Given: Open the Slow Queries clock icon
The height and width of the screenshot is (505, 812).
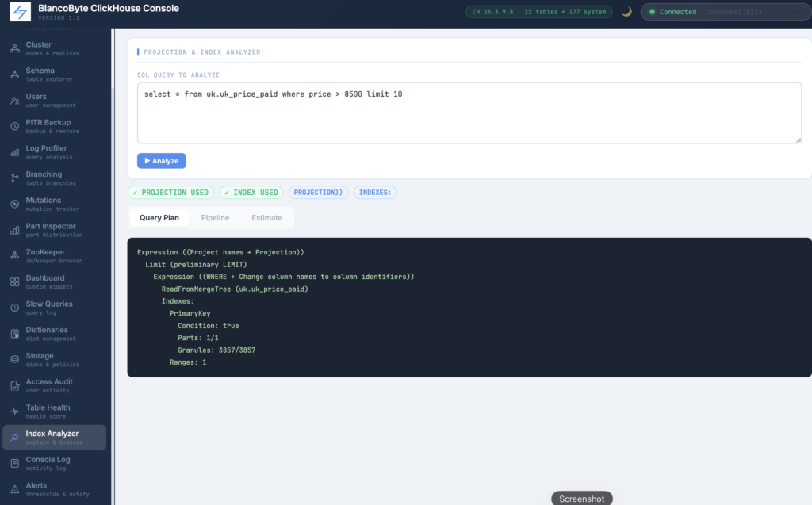Looking at the screenshot, I should point(14,308).
